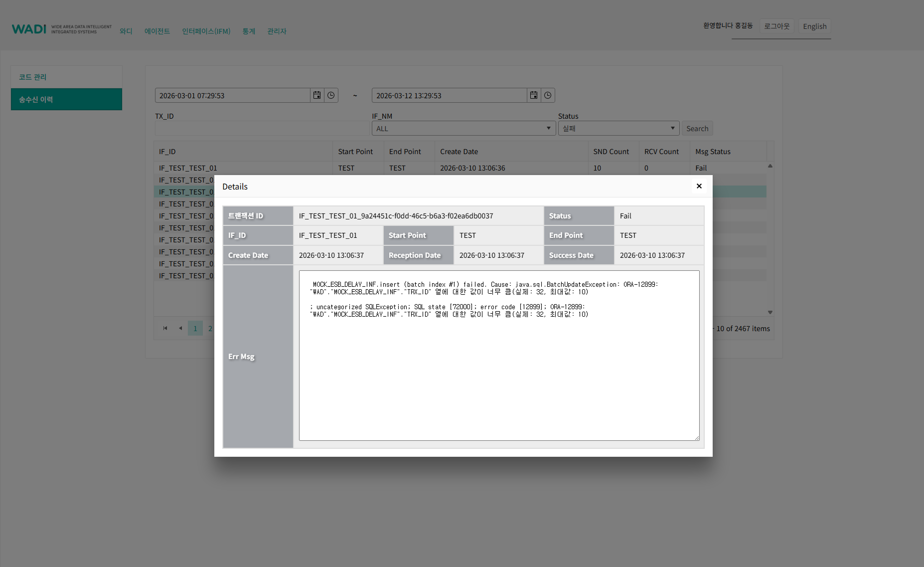Image resolution: width=924 pixels, height=567 pixels.
Task: Open the 인터페이스(IFM) menu
Action: [x=206, y=31]
